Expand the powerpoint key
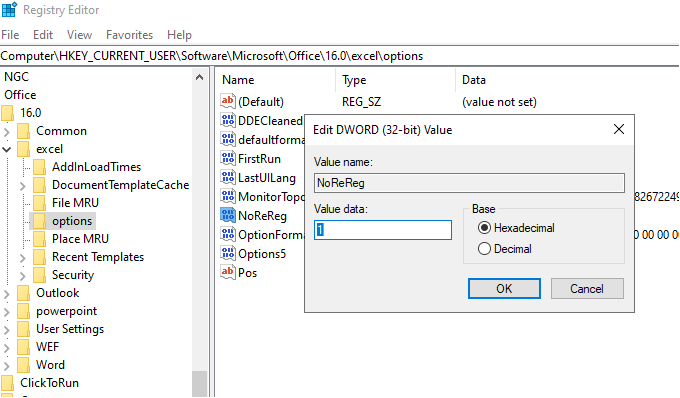Screen dimensions: 680x398 [x=7, y=312]
